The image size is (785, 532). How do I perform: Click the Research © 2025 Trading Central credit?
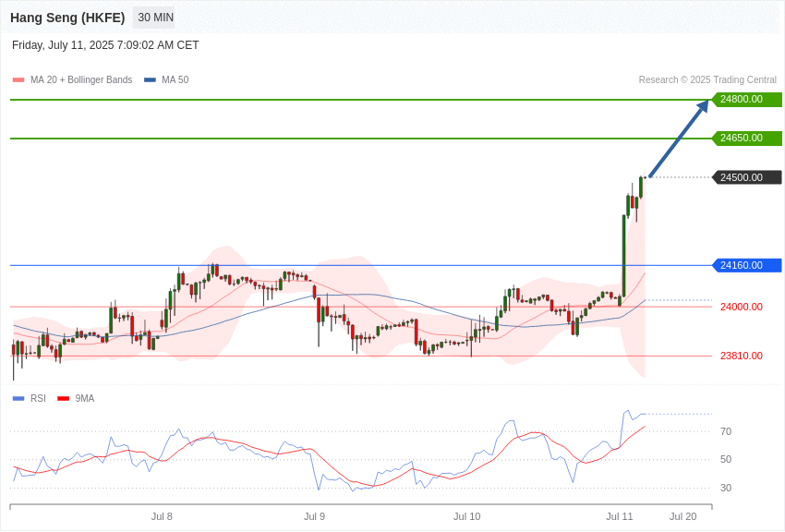pyautogui.click(x=707, y=79)
